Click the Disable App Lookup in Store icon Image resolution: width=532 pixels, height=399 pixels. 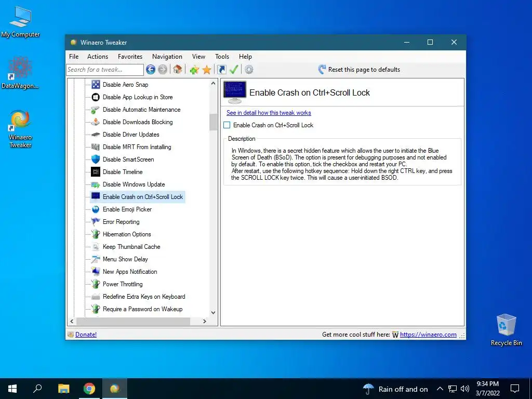pos(96,97)
